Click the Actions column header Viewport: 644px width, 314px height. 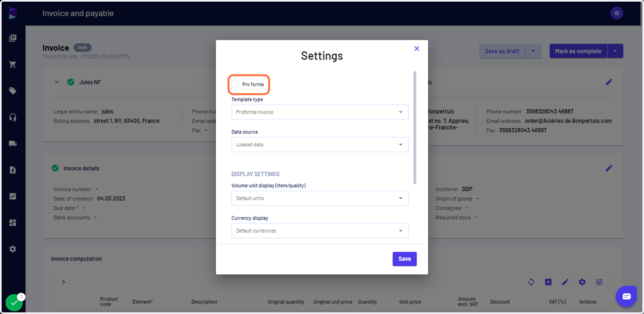[x=588, y=302]
